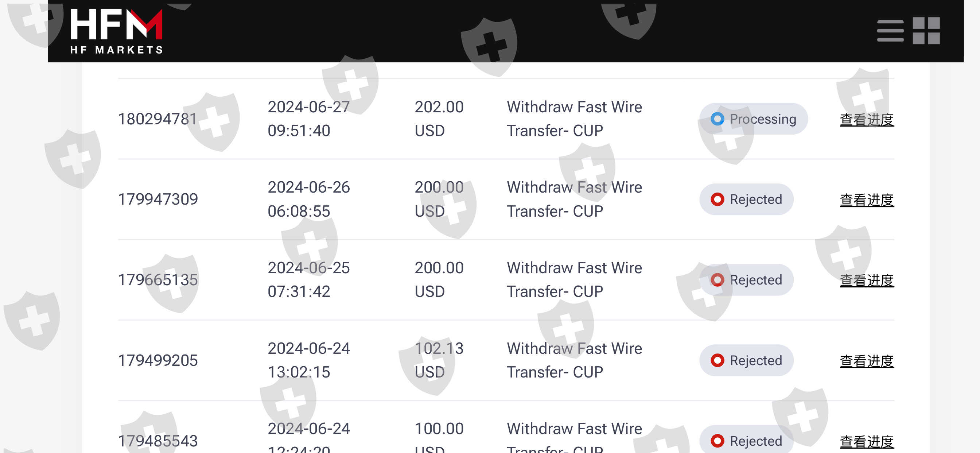The image size is (980, 453).
Task: Open the hamburger menu
Action: coord(890,31)
